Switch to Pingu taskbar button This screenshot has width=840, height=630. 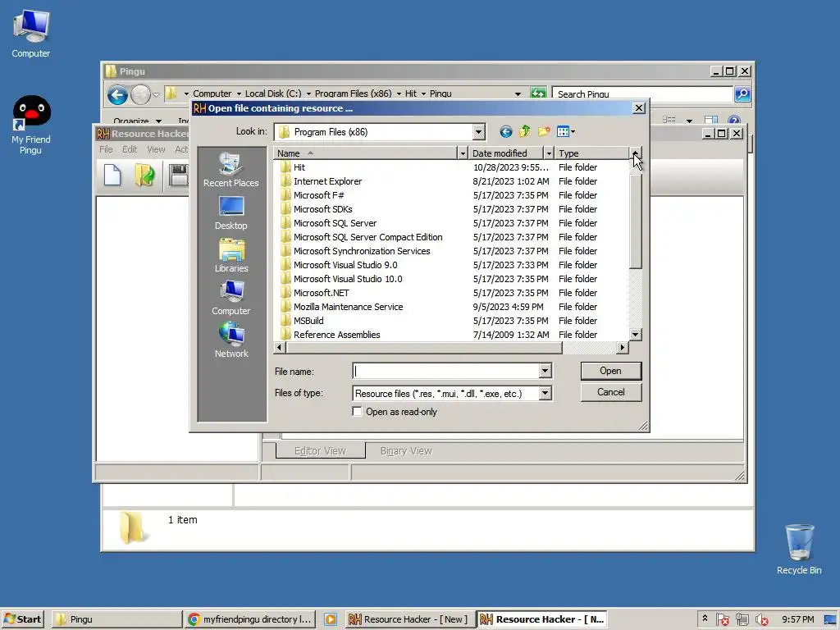point(116,619)
